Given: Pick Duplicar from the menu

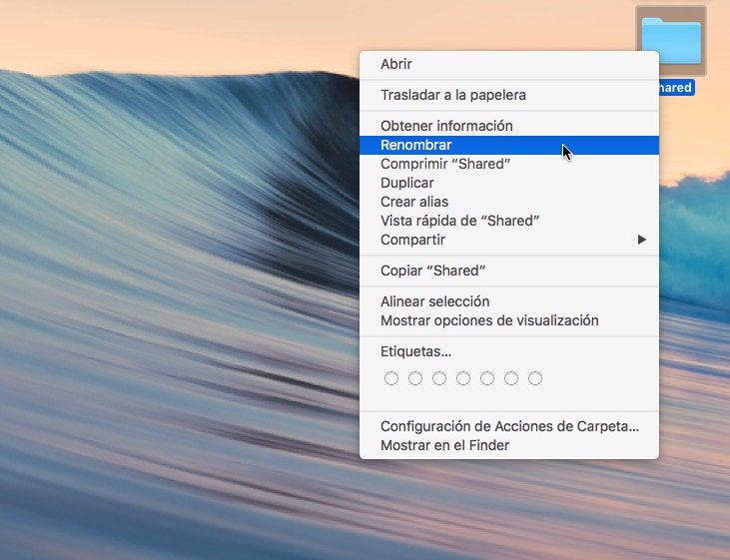Looking at the screenshot, I should pos(509,183).
